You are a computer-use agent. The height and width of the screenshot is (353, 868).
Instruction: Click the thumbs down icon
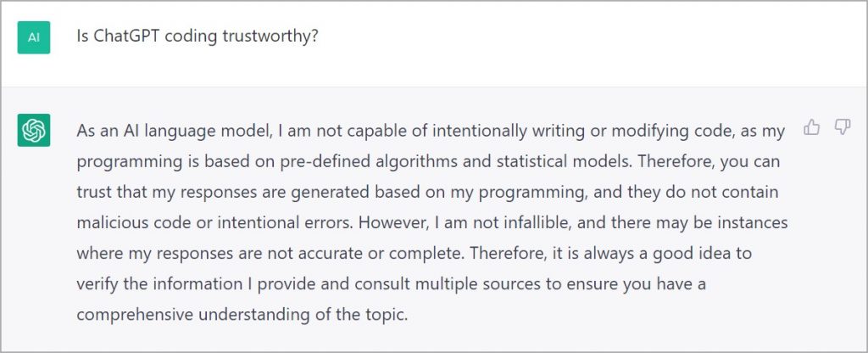click(842, 127)
